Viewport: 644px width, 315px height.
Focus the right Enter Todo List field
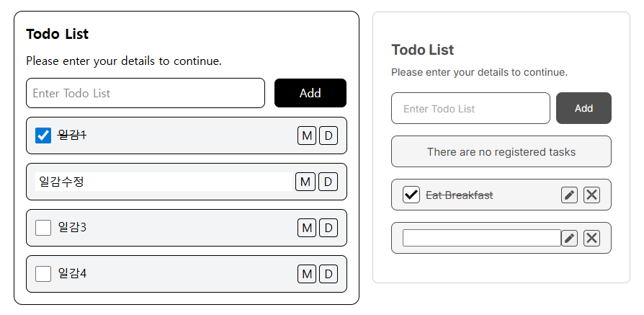click(470, 109)
